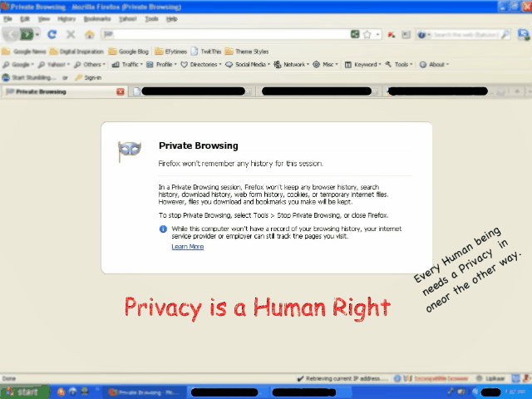
Task: Click the gray square toolbar icon beside the red flag
Action: point(406,35)
